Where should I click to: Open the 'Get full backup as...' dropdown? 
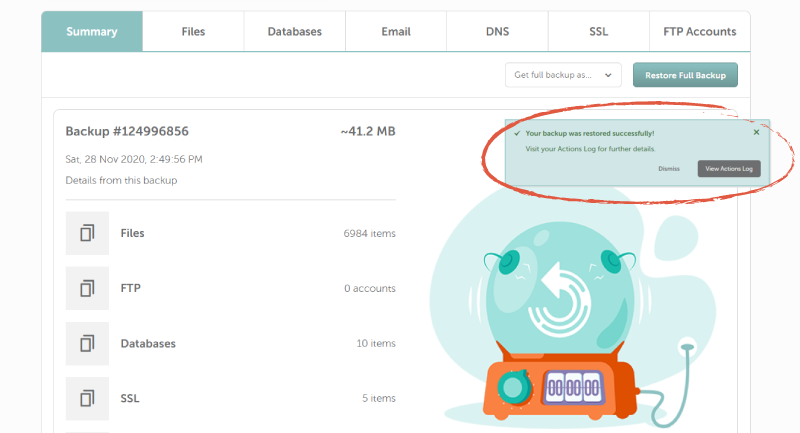pos(563,75)
